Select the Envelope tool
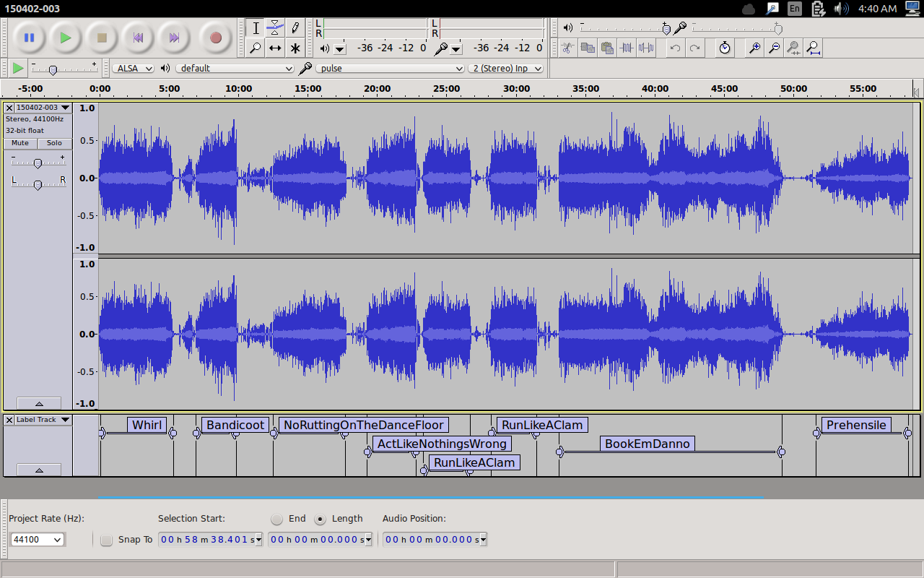Viewport: 924px width, 578px height. coord(275,28)
